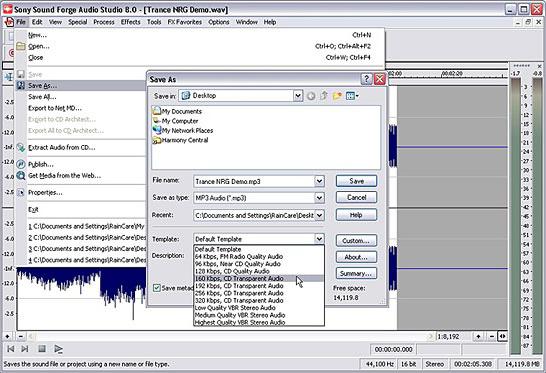Collapse the Template dropdown arrow
546x373 pixels.
tap(319, 239)
